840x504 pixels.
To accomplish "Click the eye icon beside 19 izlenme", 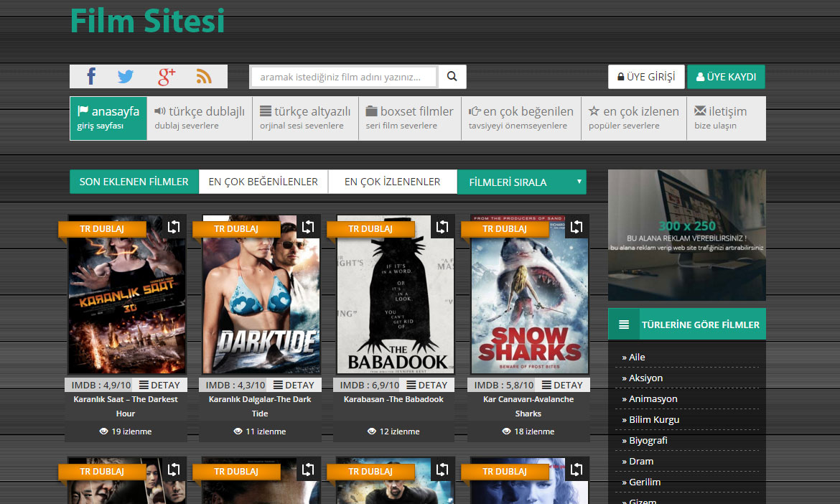I will [103, 431].
